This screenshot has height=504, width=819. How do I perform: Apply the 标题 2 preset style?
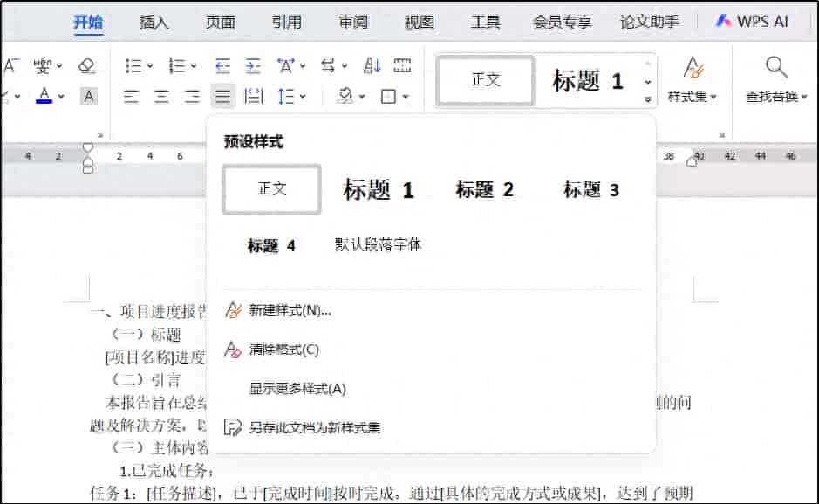[x=484, y=189]
